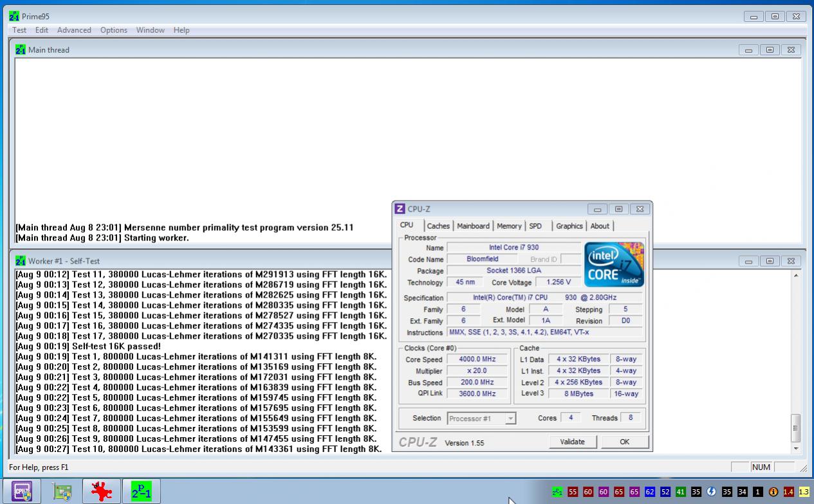Click the yellow 1.3 tray icon

804,492
